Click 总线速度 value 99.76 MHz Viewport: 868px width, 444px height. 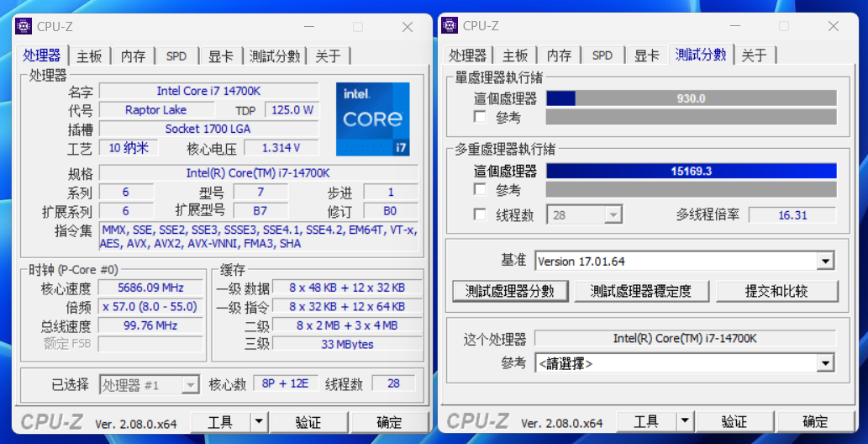[x=150, y=325]
